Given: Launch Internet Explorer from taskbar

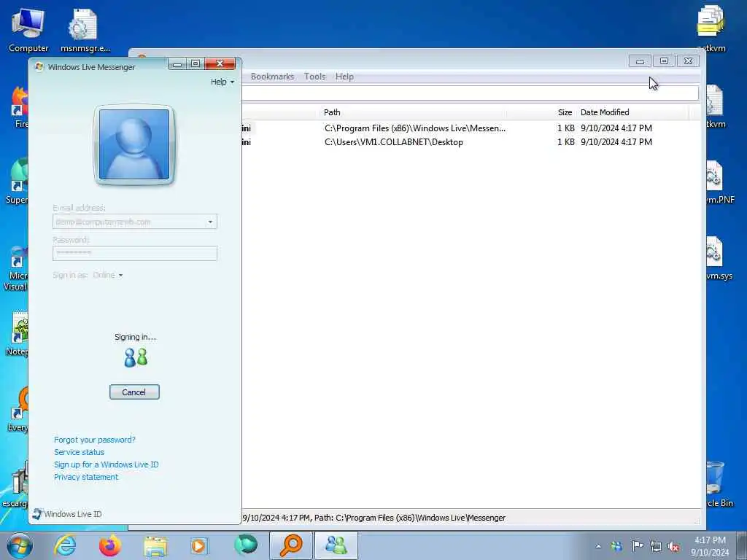Looking at the screenshot, I should point(65,545).
